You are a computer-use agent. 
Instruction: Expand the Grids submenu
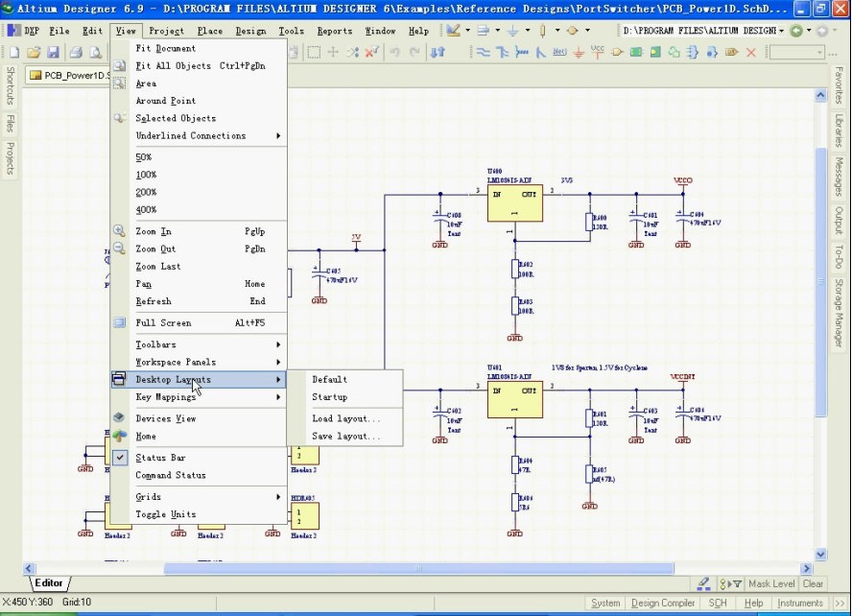point(199,496)
